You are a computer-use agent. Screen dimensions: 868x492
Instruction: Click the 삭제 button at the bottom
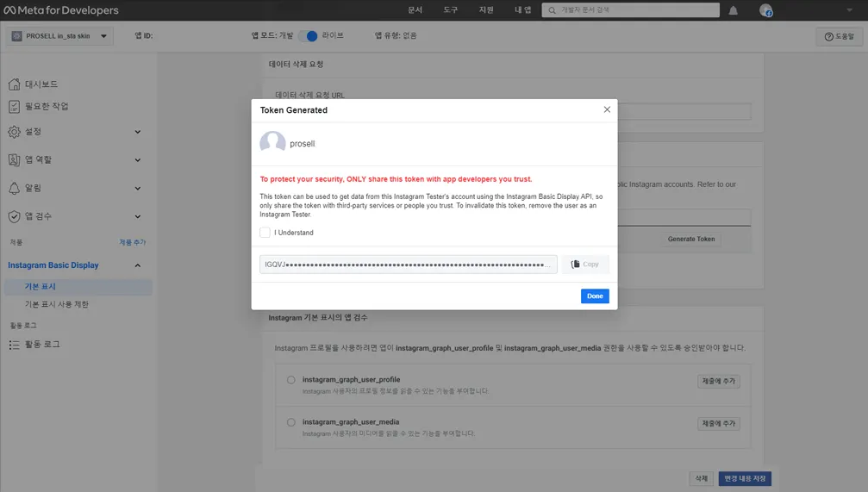coord(702,479)
